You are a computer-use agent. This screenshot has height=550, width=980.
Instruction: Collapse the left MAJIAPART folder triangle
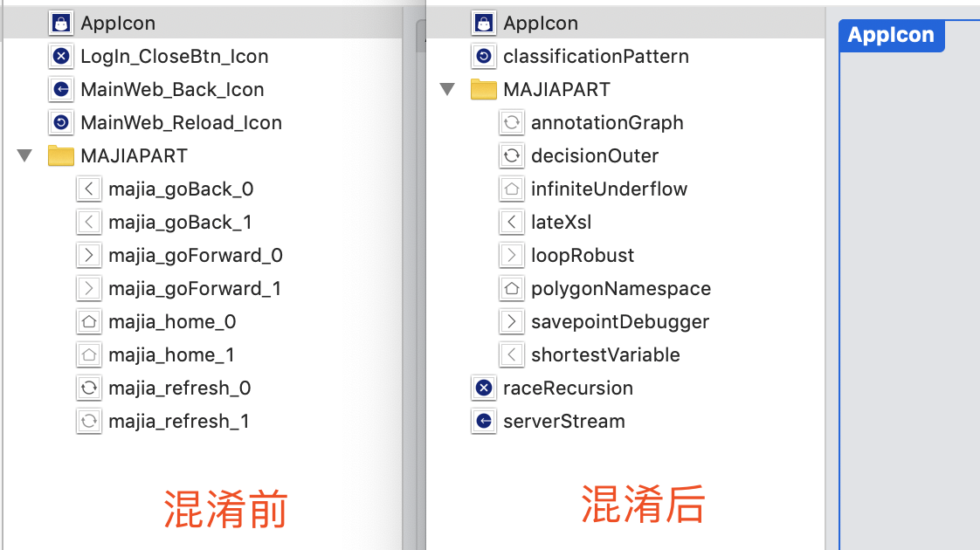(24, 156)
